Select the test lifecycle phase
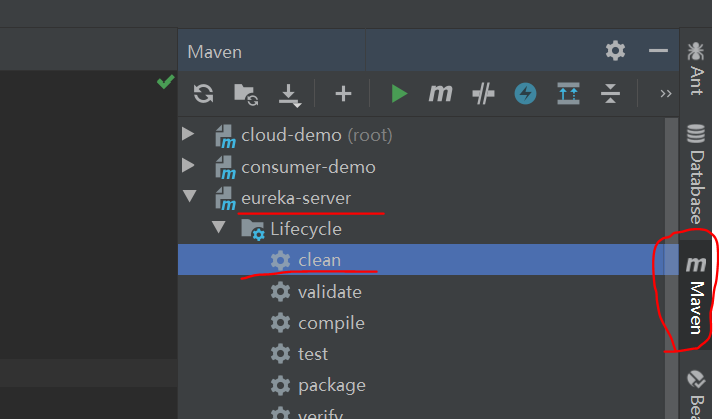This screenshot has height=419, width=719. [x=428, y=354]
